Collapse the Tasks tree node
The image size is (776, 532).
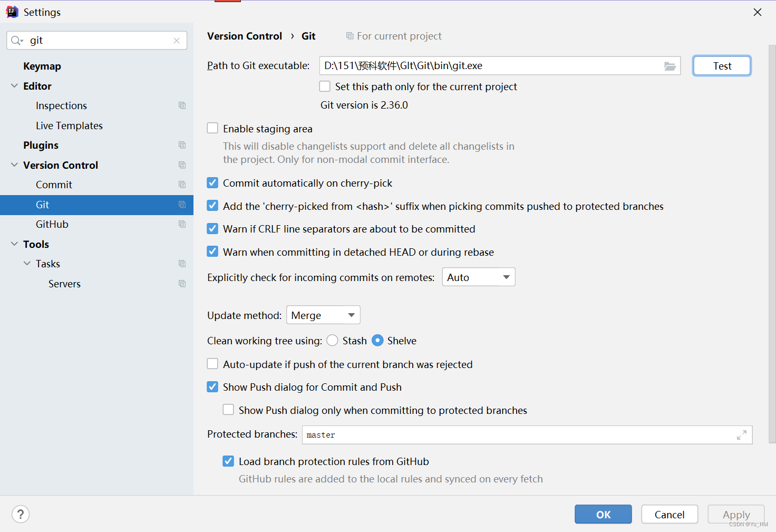coord(27,263)
